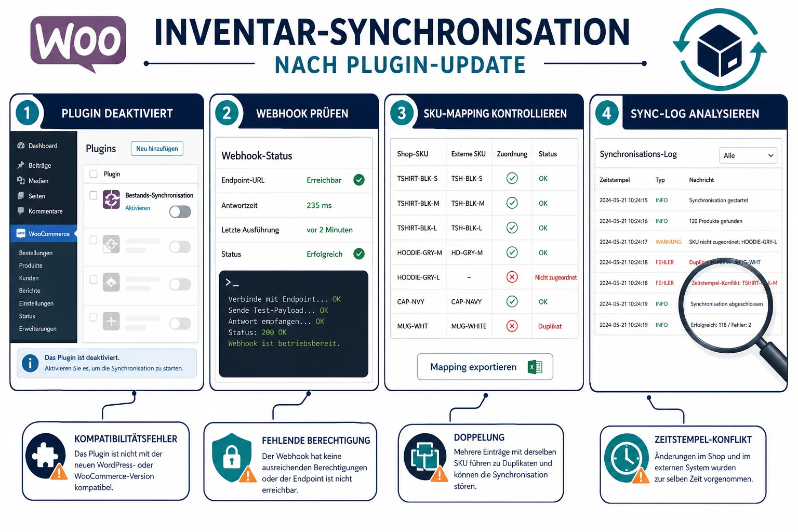Click the Bestands-Synchronisation plugin icon
This screenshot has width=798, height=532.
pyautogui.click(x=111, y=199)
